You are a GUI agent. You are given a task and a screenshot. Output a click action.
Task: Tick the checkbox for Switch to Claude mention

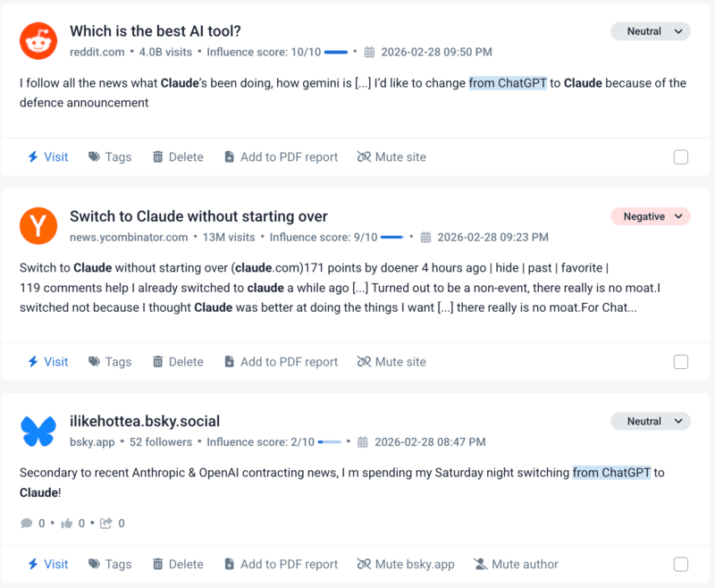[x=681, y=362]
